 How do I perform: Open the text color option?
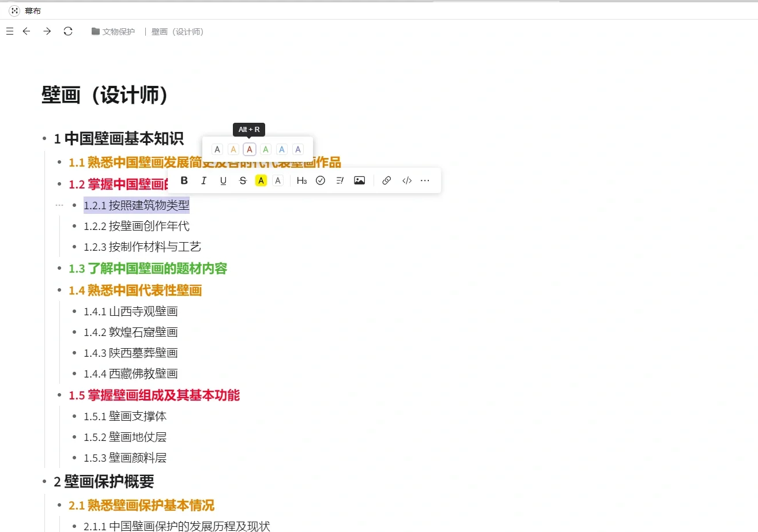coord(278,180)
